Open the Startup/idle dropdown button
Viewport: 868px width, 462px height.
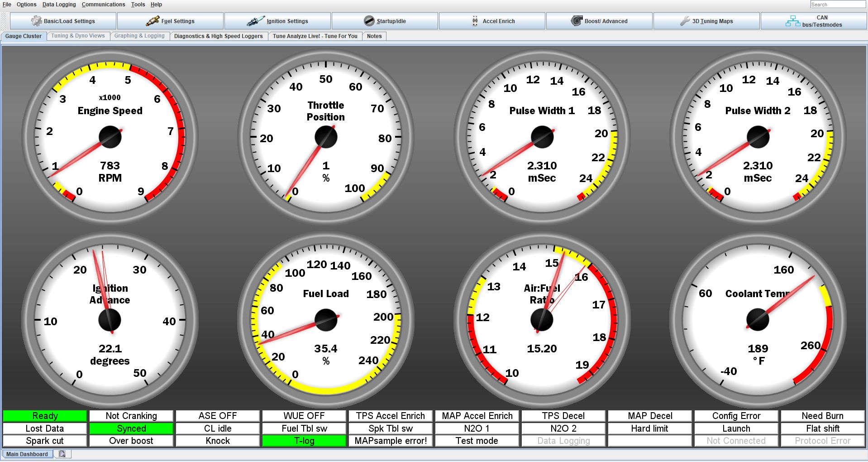pyautogui.click(x=385, y=21)
